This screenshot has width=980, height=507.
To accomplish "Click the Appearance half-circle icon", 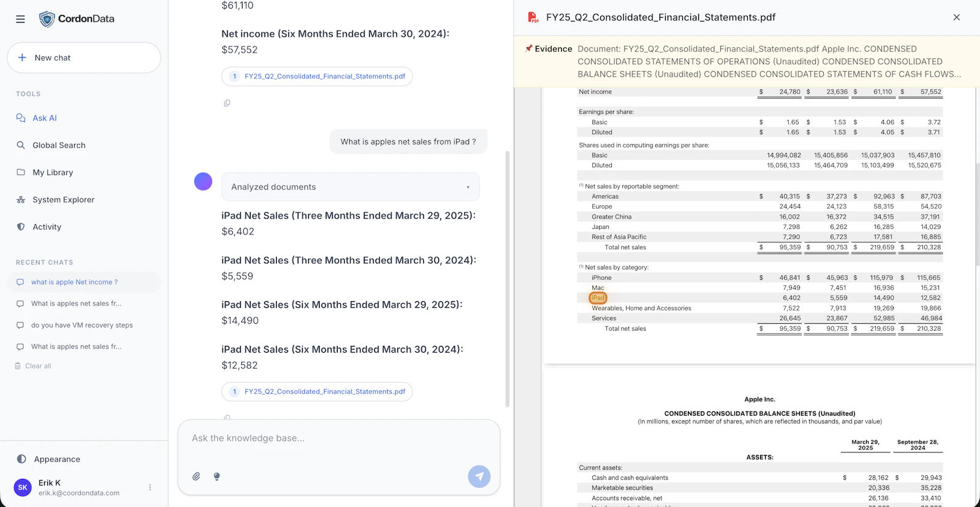I will coord(21,459).
